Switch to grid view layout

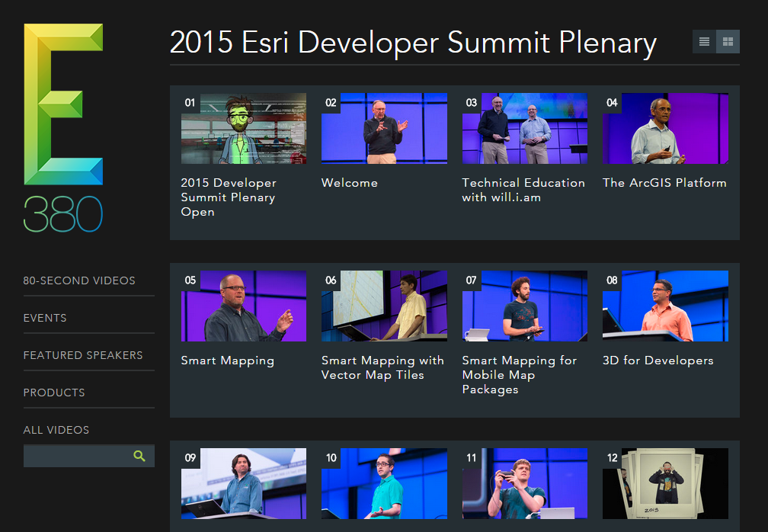pyautogui.click(x=728, y=42)
